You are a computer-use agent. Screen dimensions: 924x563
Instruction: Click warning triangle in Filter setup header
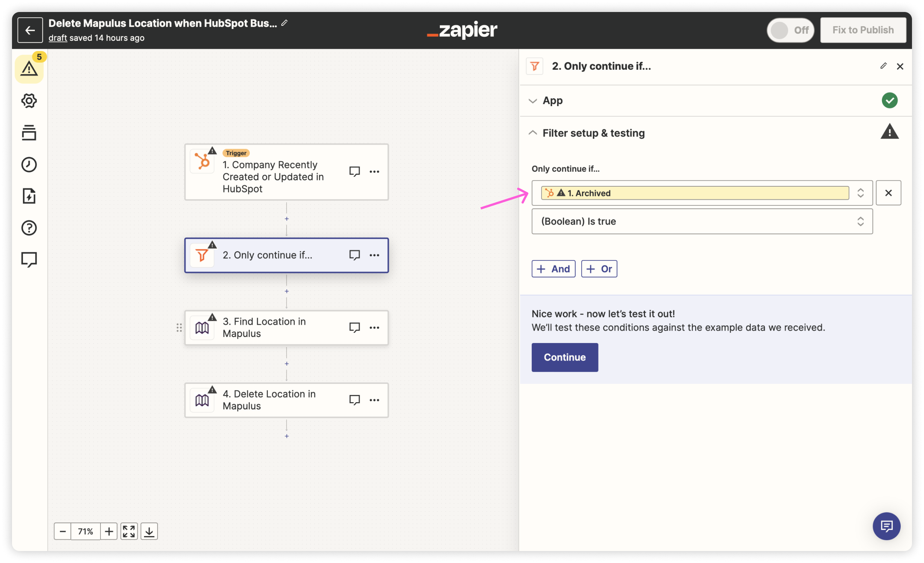(889, 132)
